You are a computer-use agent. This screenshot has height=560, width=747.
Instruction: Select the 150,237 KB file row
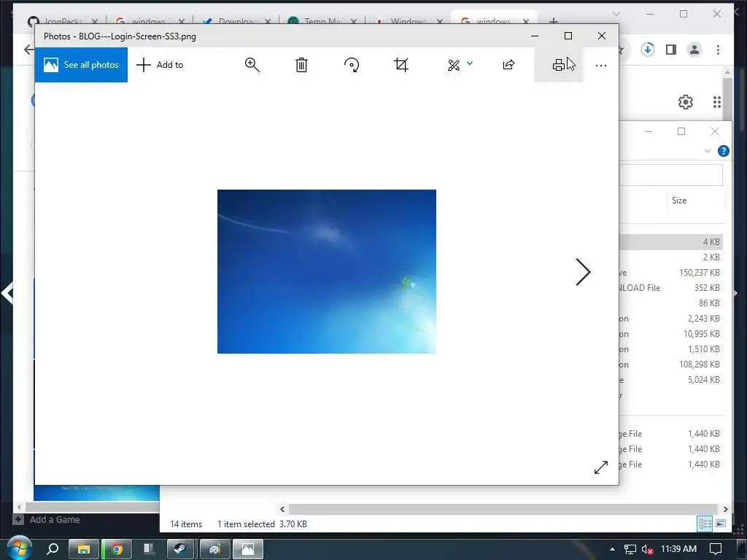pyautogui.click(x=671, y=273)
